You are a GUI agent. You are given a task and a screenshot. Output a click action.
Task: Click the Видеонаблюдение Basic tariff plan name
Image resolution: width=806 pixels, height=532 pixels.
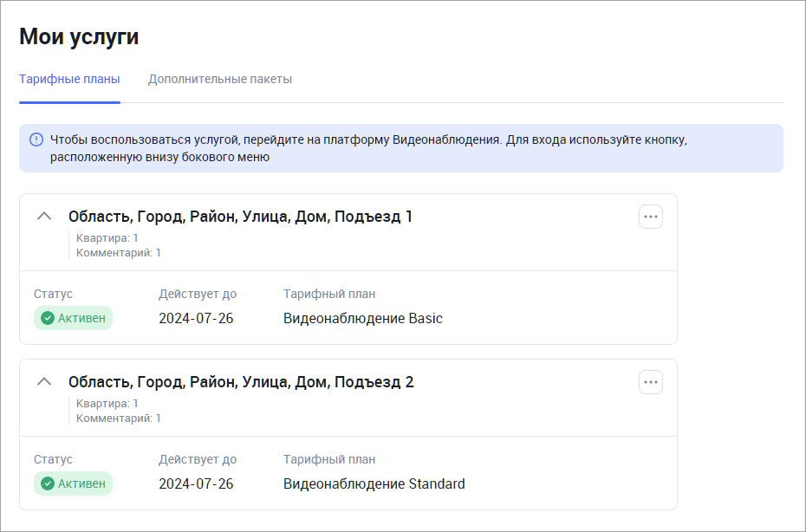tap(362, 319)
